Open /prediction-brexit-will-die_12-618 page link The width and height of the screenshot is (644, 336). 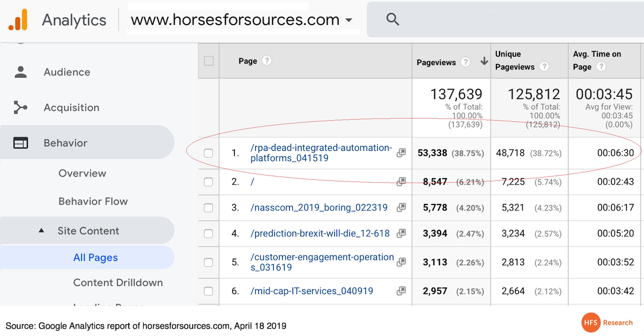click(x=321, y=233)
